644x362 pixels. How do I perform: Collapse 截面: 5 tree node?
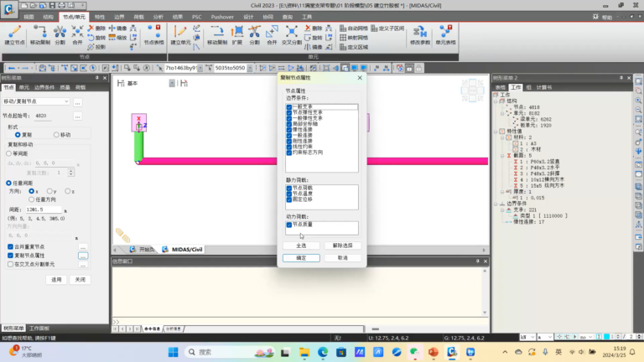[x=502, y=156]
